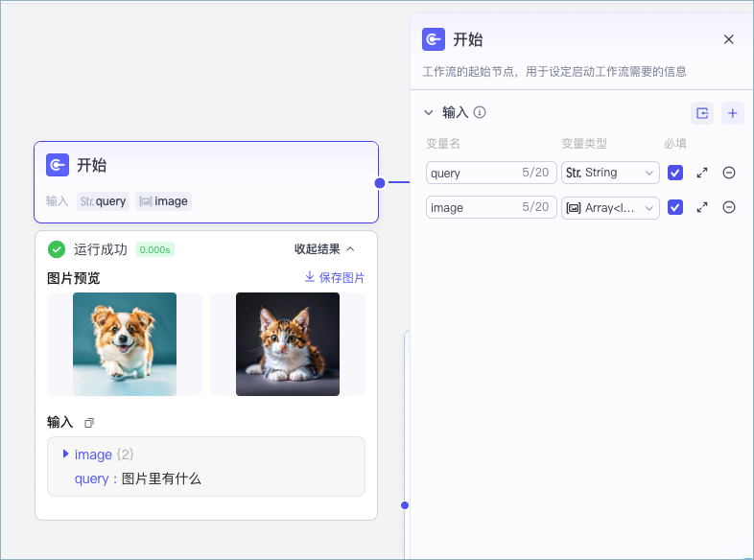Click the import variables icon in input header

pos(702,113)
